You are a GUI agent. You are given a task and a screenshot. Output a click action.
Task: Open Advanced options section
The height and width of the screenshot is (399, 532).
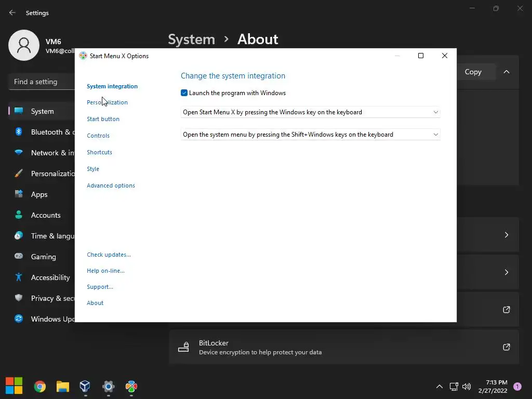coord(111,185)
